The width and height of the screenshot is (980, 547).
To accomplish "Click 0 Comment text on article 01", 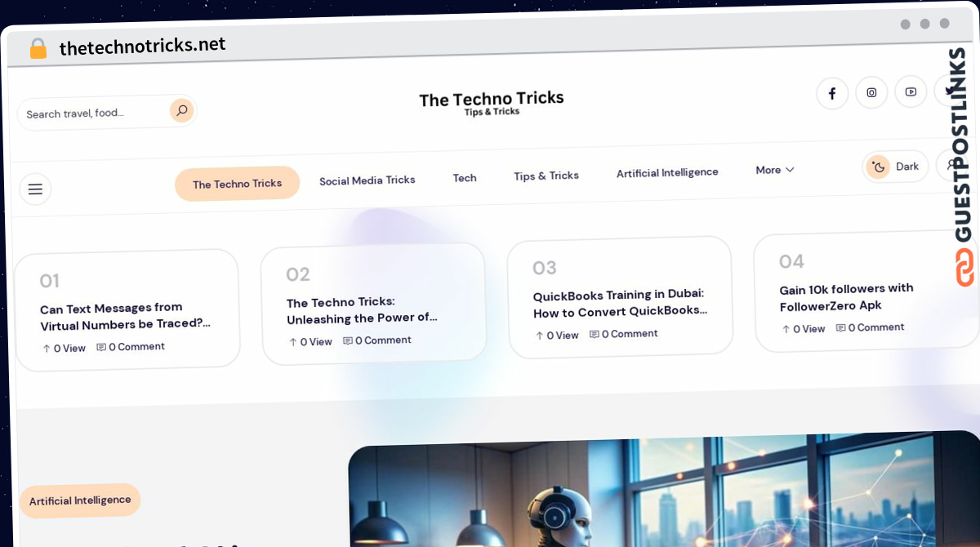I will (x=136, y=347).
